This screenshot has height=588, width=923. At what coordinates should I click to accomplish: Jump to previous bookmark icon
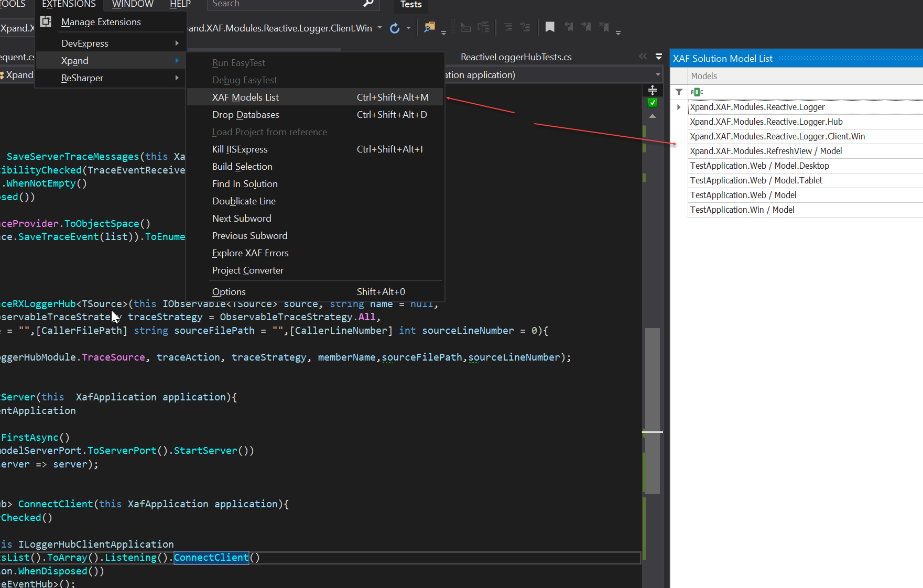point(569,27)
